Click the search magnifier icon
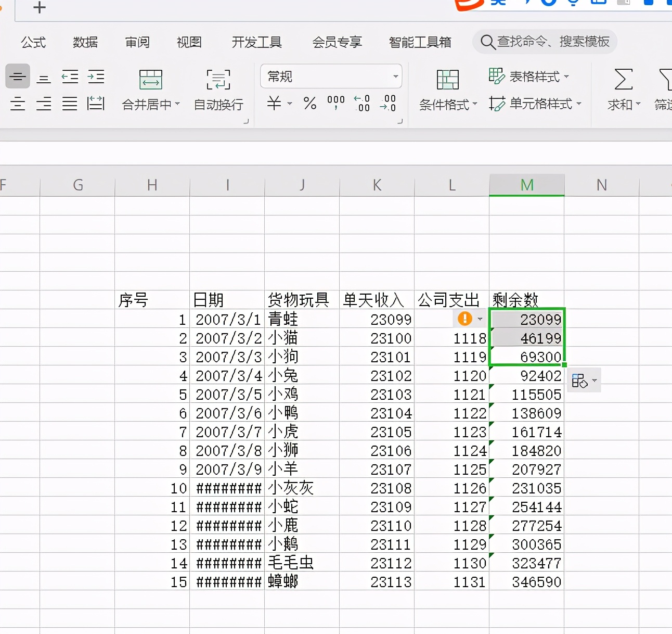Image resolution: width=672 pixels, height=634 pixels. tap(487, 42)
